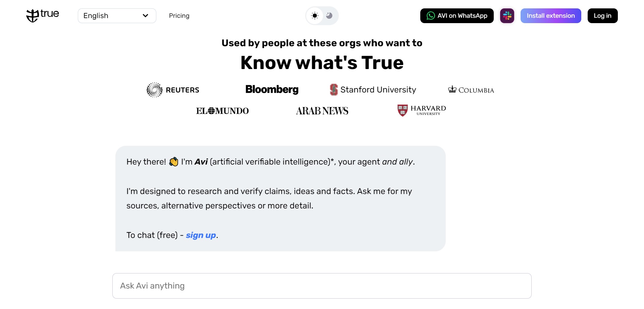Viewport: 644px width, 309px height.
Task: Click the Stanford University S emblem
Action: pyautogui.click(x=334, y=89)
